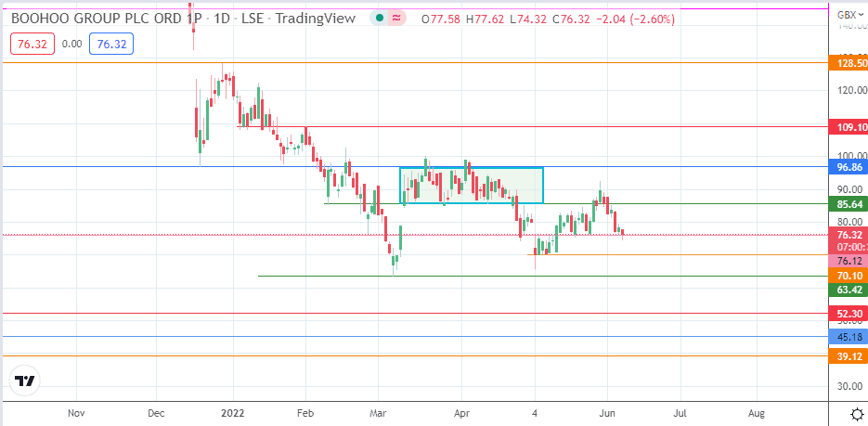Click the TradingView logo icon
Image resolution: width=868 pixels, height=426 pixels.
25,381
